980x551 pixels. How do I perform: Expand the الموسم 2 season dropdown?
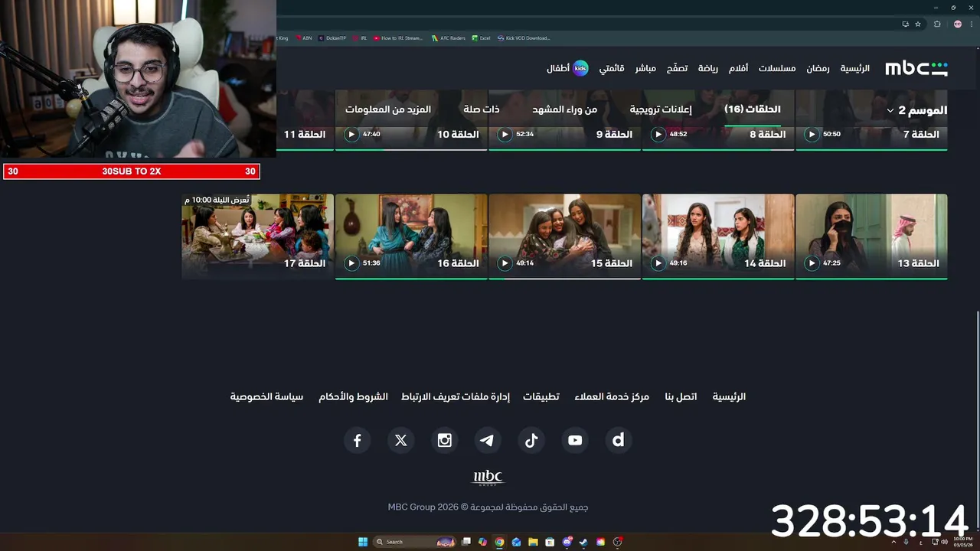[x=916, y=110]
